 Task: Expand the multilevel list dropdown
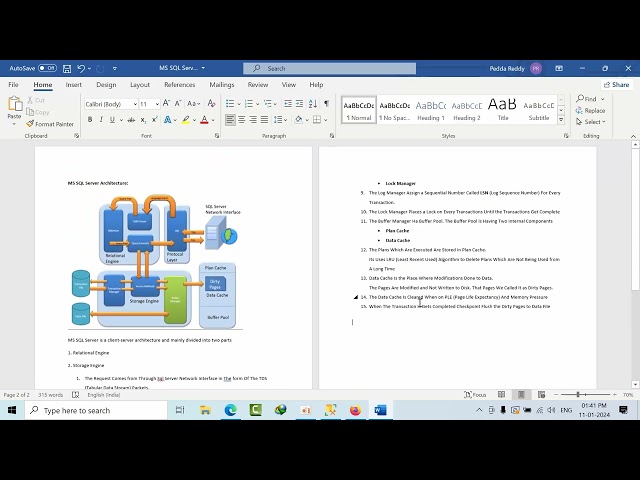click(x=275, y=104)
